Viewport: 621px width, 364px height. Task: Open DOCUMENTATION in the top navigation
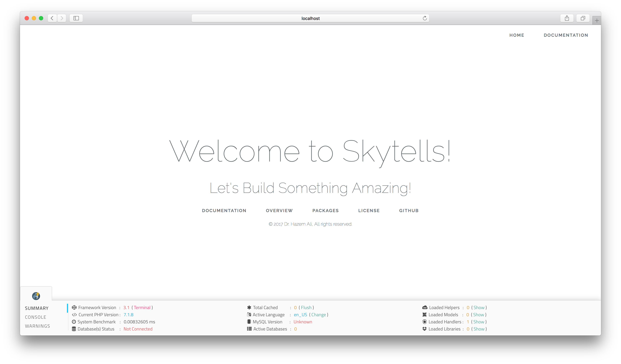click(566, 35)
